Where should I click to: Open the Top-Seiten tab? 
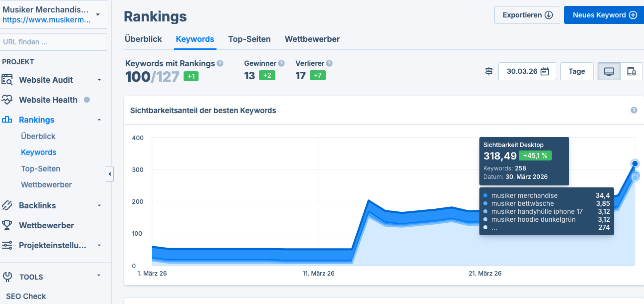click(249, 39)
